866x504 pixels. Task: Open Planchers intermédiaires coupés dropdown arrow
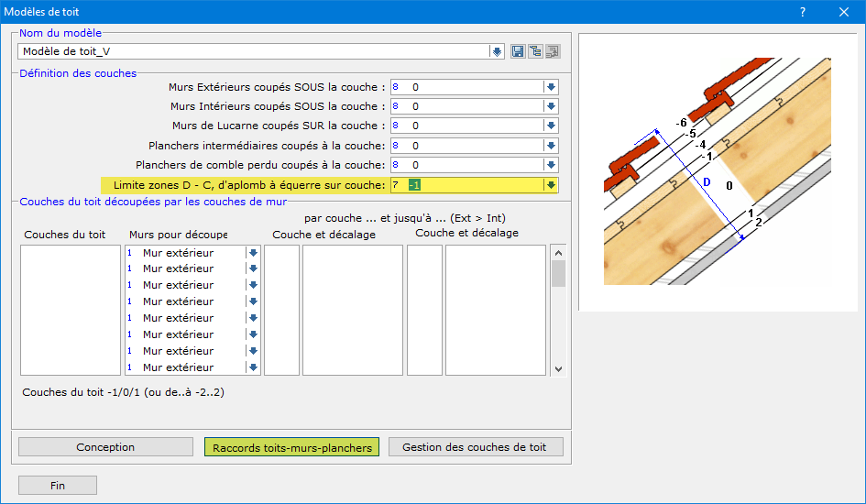[x=551, y=145]
